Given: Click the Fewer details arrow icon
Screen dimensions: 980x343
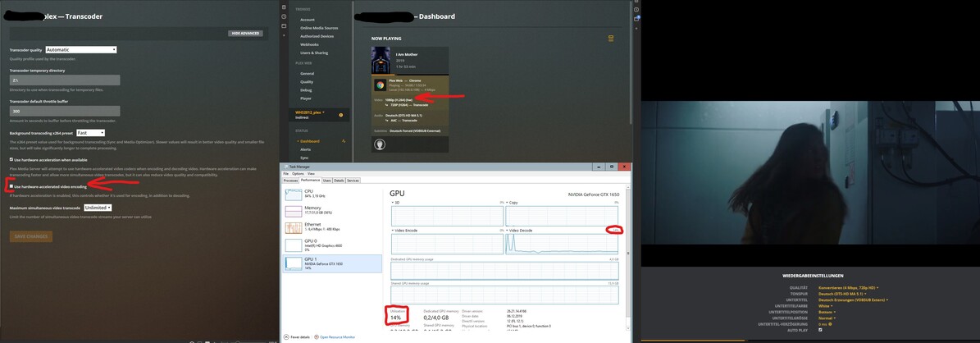Looking at the screenshot, I should pos(286,336).
